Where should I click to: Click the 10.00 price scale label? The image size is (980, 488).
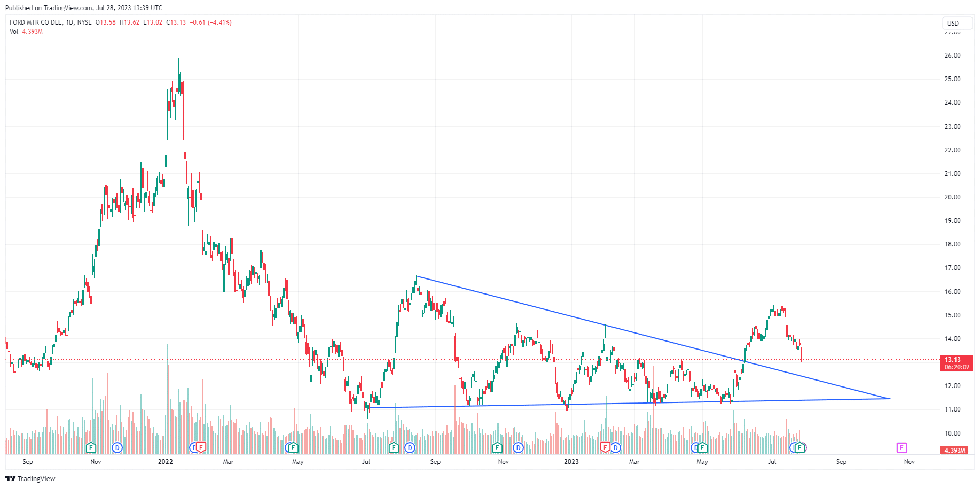953,433
